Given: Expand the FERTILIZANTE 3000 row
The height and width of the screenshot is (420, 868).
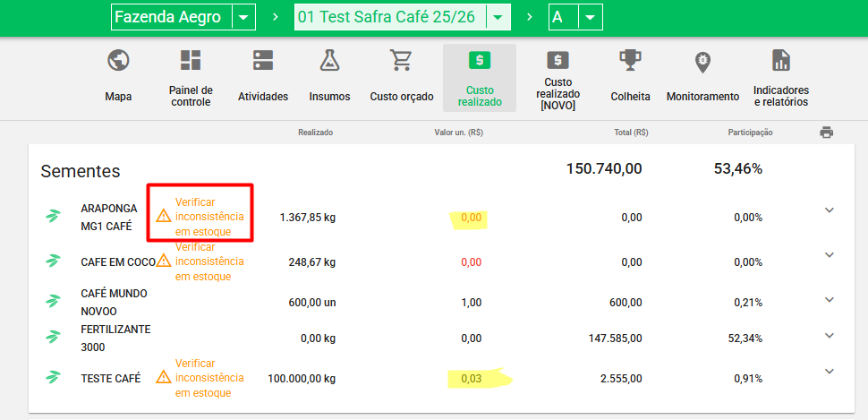Looking at the screenshot, I should coord(829,336).
